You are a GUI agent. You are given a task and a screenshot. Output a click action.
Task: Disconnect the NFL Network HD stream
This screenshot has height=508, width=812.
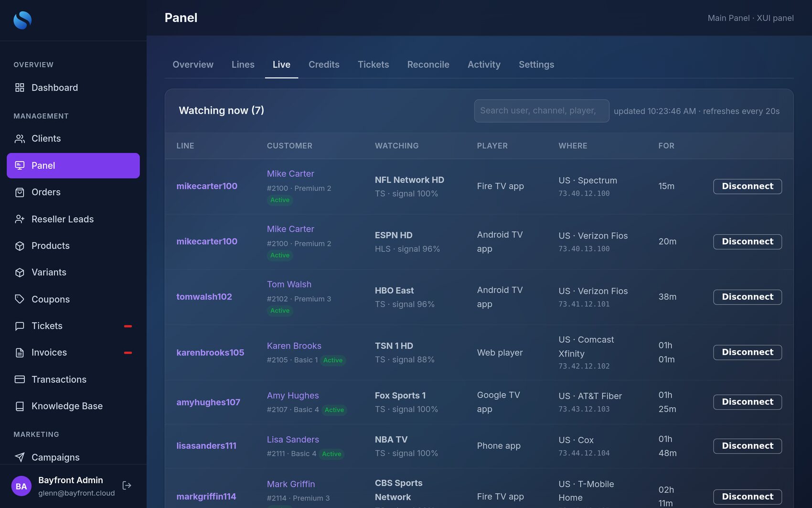(x=748, y=186)
